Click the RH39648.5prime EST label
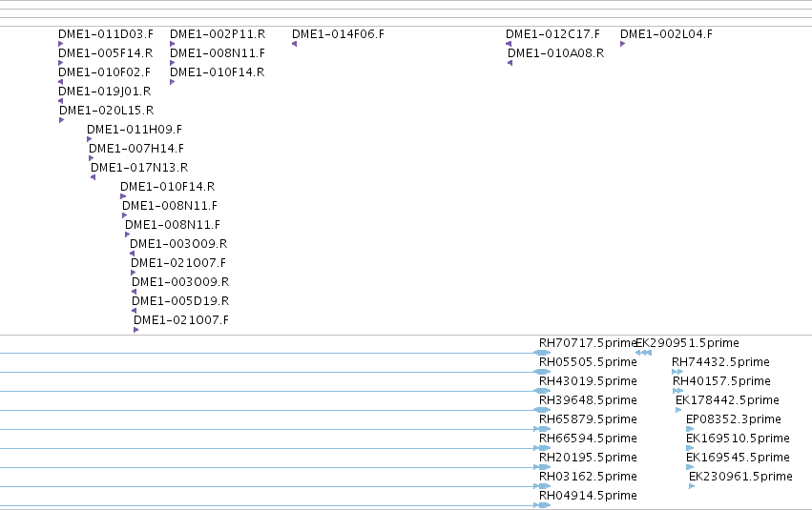 coord(588,400)
